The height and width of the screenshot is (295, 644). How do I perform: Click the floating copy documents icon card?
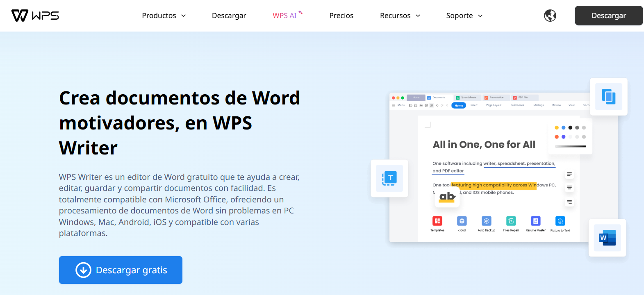tap(609, 97)
